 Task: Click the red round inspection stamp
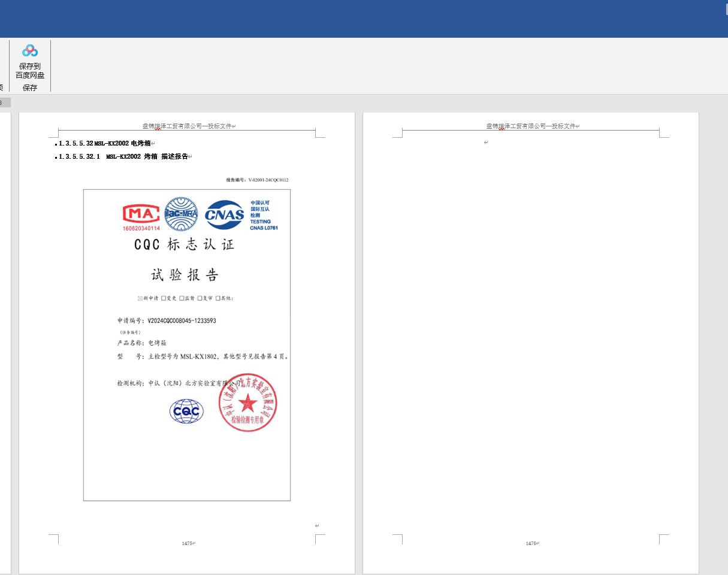(x=247, y=402)
